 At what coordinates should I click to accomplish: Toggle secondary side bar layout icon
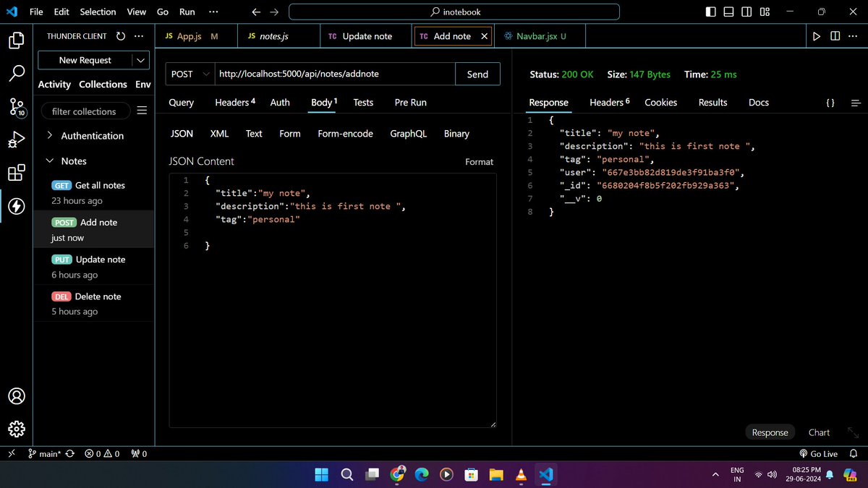(x=746, y=12)
